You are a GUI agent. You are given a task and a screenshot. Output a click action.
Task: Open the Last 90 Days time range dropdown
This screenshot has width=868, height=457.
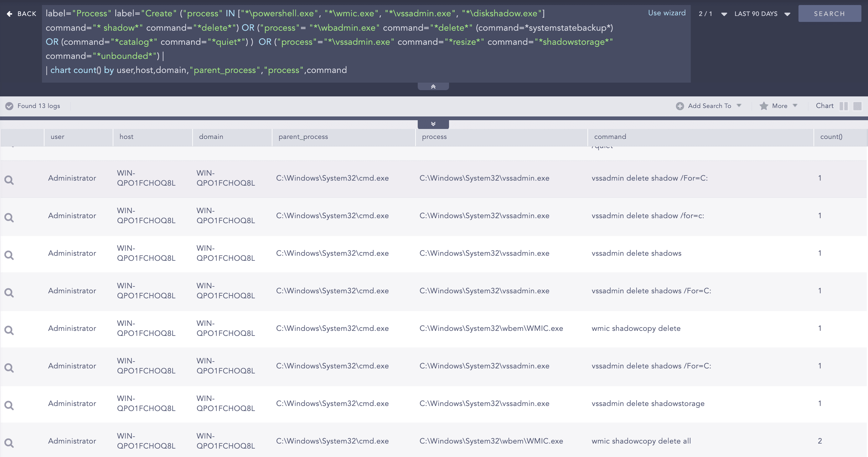tap(762, 14)
